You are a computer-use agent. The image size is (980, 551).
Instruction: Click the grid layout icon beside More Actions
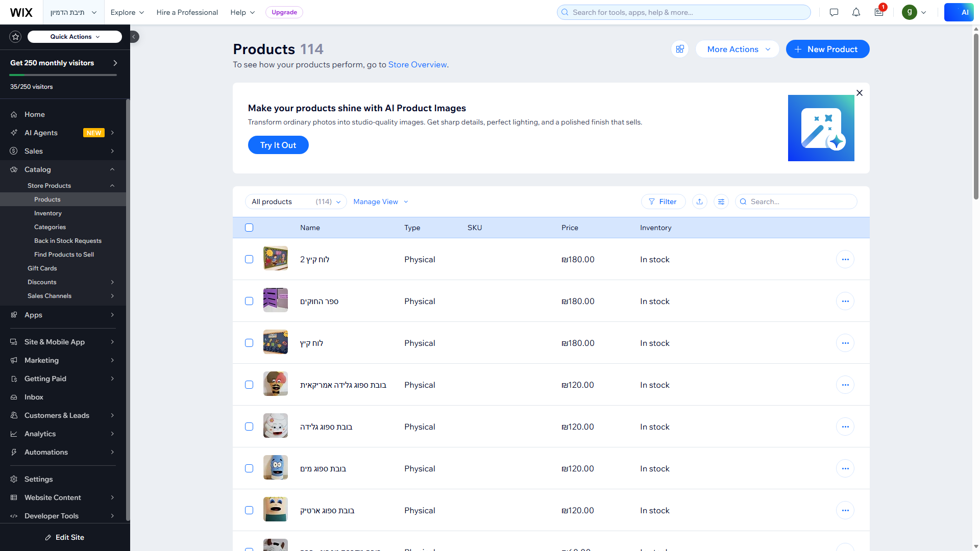pos(679,49)
